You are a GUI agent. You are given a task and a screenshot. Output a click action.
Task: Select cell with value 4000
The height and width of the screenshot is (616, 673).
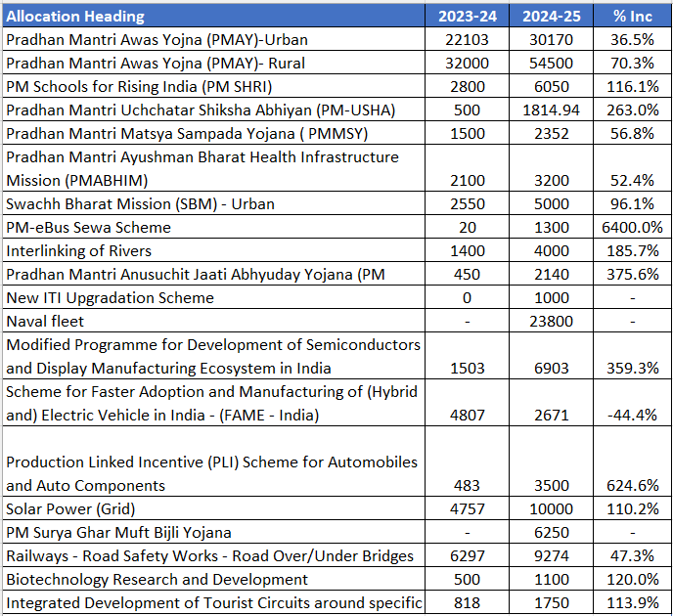click(x=551, y=250)
